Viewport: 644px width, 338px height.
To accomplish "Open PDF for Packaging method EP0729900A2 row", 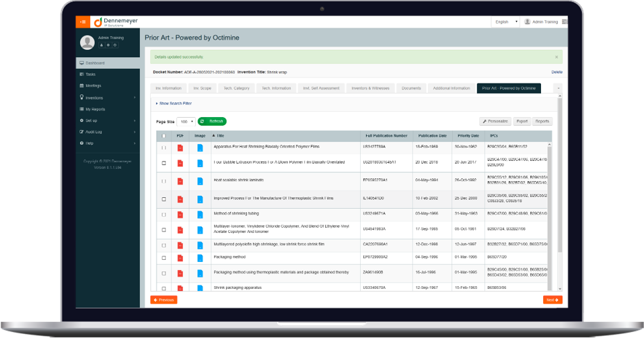I will tap(180, 258).
